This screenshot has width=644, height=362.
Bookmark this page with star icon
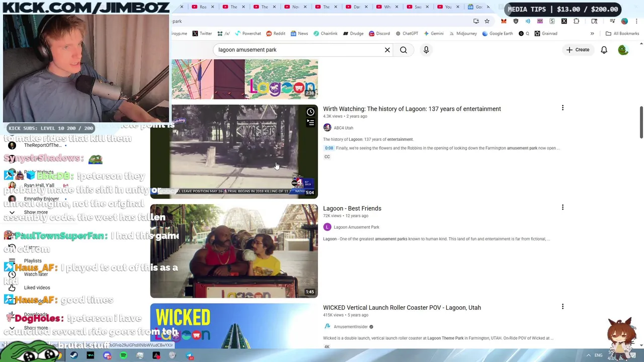coord(487,21)
